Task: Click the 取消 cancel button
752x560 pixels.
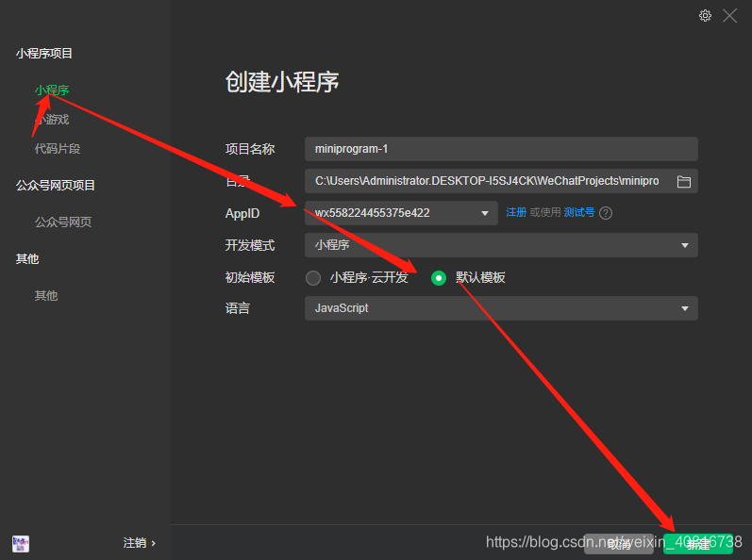Action: tap(619, 544)
